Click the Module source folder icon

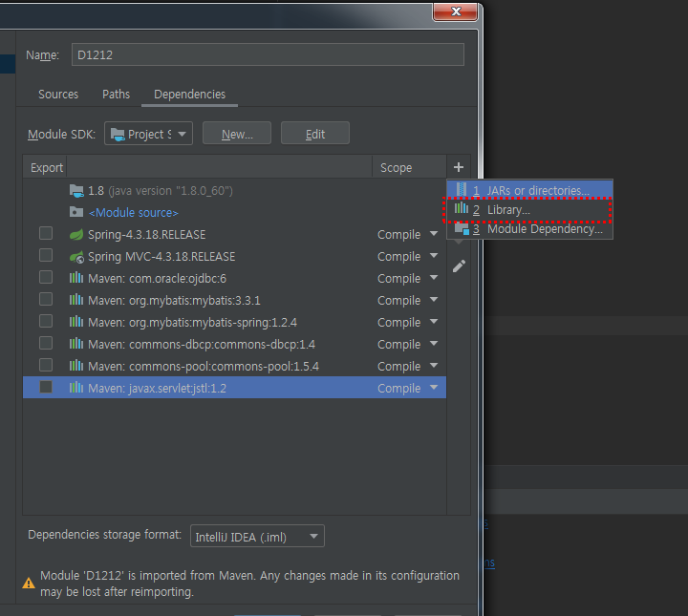pos(76,212)
